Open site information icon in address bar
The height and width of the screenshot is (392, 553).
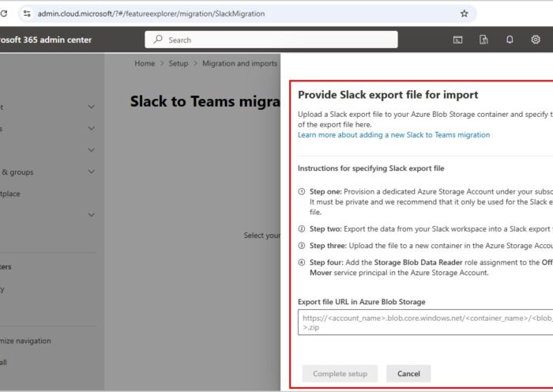[27, 13]
